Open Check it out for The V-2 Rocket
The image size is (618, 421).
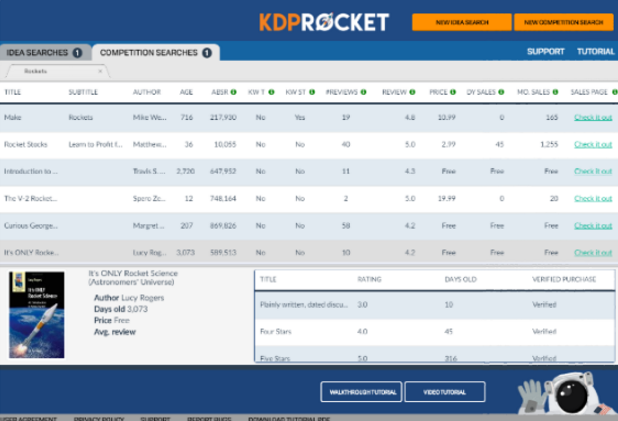tap(593, 198)
